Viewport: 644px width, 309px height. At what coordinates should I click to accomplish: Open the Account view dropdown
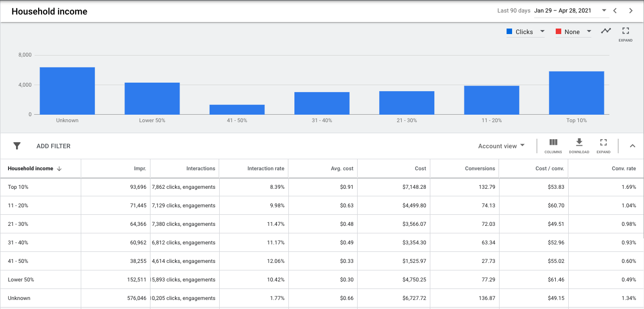(x=502, y=146)
